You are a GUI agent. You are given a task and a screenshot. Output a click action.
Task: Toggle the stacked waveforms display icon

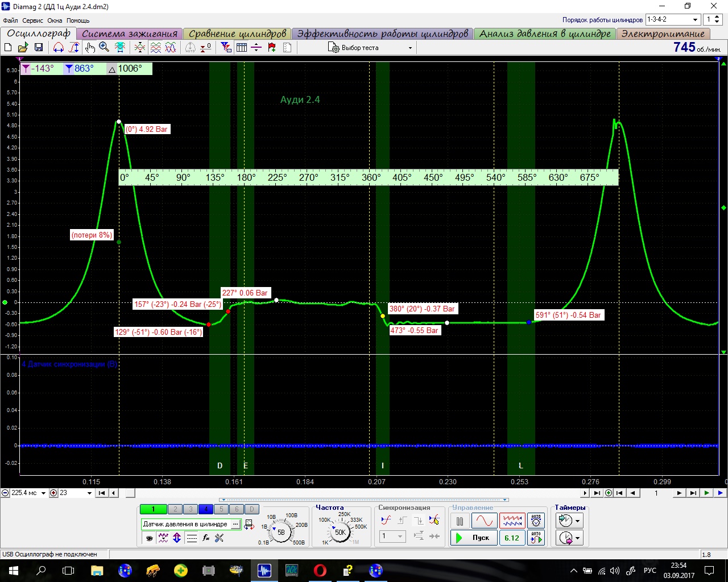[x=155, y=47]
